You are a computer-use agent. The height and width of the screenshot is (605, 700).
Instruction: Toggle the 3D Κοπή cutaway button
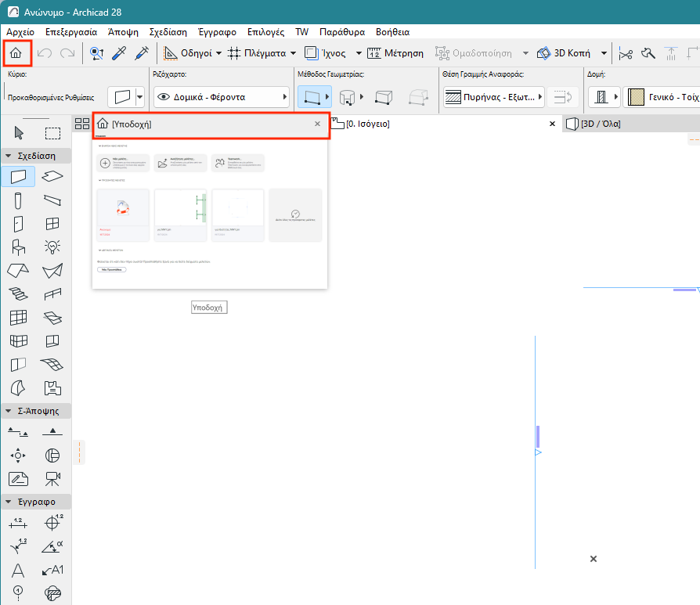[564, 53]
